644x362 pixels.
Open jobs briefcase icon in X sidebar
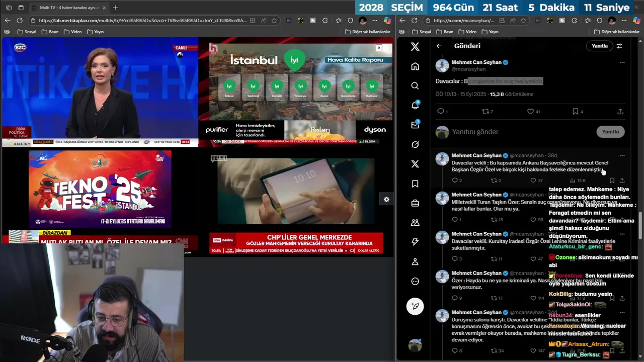click(x=415, y=203)
